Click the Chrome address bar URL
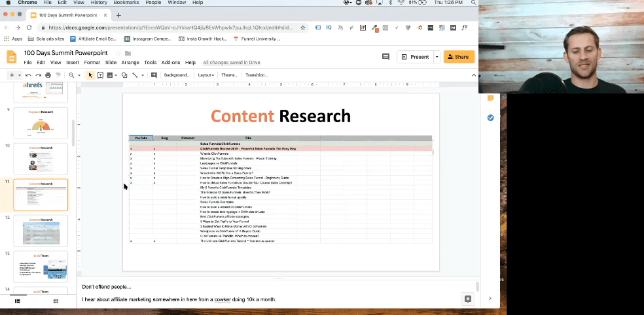Image resolution: width=644 pixels, height=315 pixels. pos(170,27)
